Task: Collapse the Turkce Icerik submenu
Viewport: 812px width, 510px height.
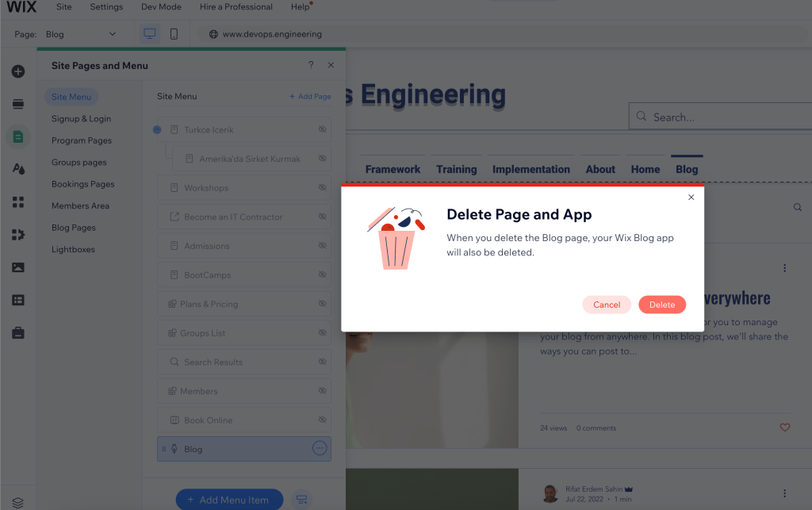Action: [157, 130]
